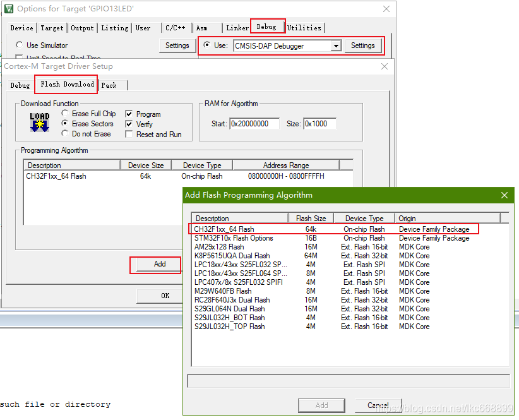Image resolution: width=519 pixels, height=420 pixels.
Task: Open the Pack tab
Action: pyautogui.click(x=109, y=85)
